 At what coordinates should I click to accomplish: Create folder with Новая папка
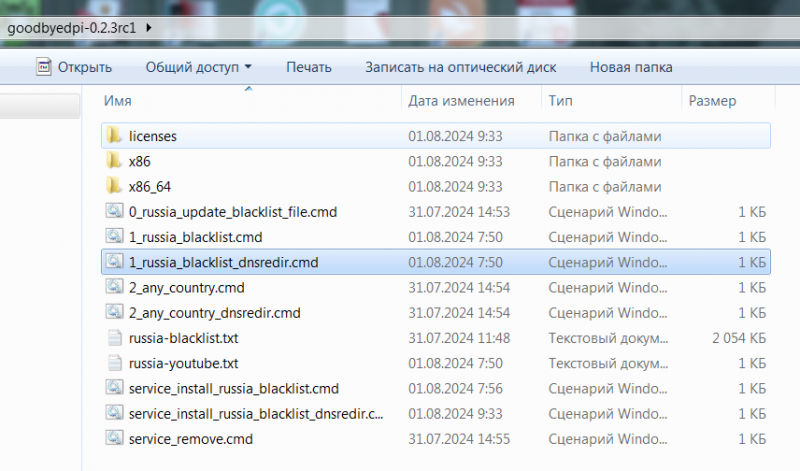point(631,67)
